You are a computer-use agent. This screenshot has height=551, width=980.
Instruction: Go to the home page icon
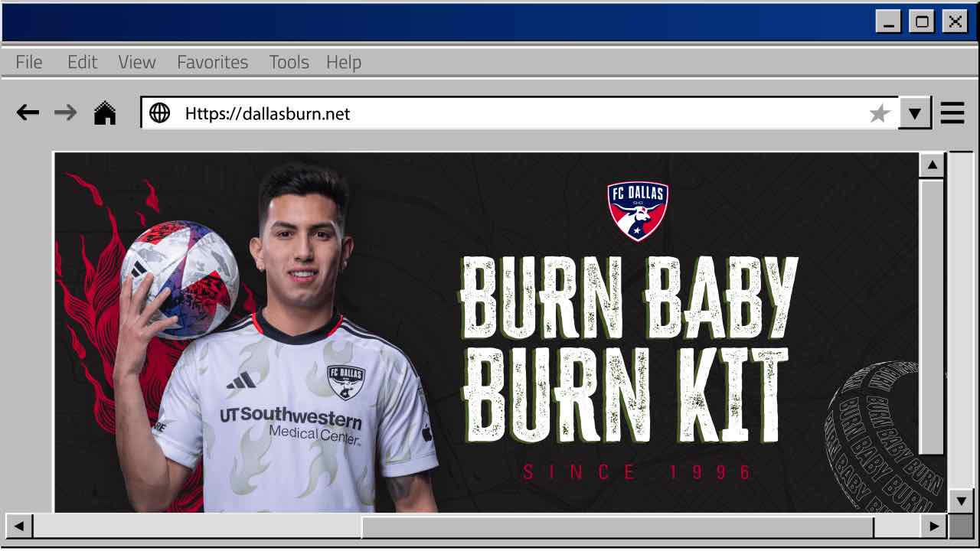105,113
